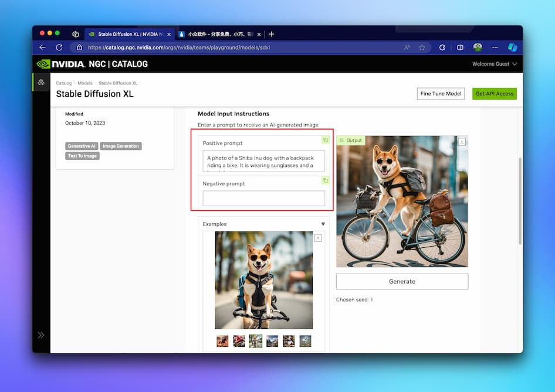Download the generated output image
Viewport: 555px width, 392px height.
[x=462, y=142]
